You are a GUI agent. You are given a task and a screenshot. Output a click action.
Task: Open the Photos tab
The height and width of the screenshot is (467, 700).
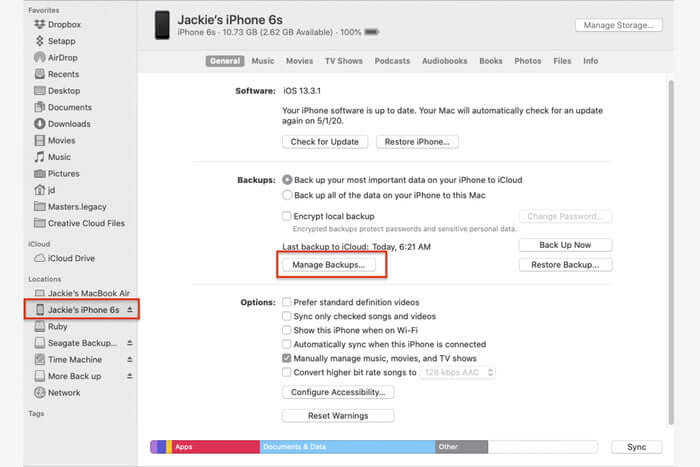[x=528, y=61]
